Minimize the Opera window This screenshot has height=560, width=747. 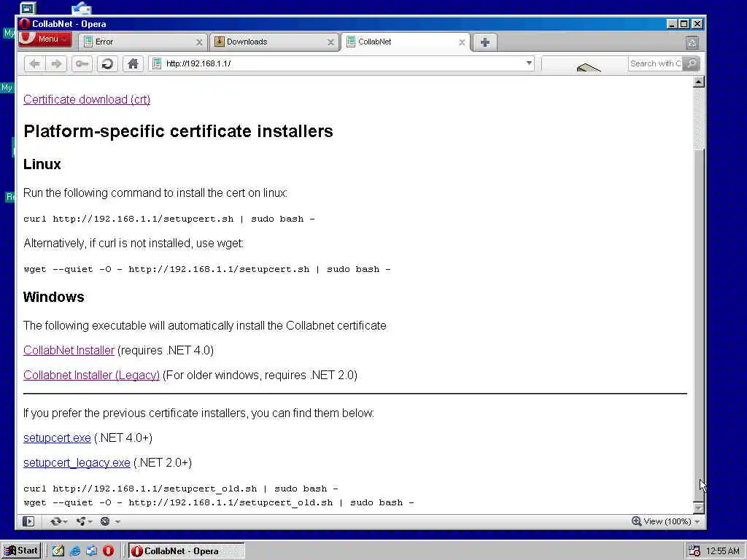point(672,24)
